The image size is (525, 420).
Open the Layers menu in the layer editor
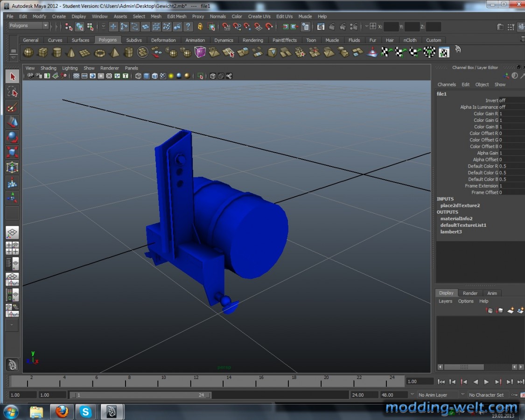tap(445, 301)
